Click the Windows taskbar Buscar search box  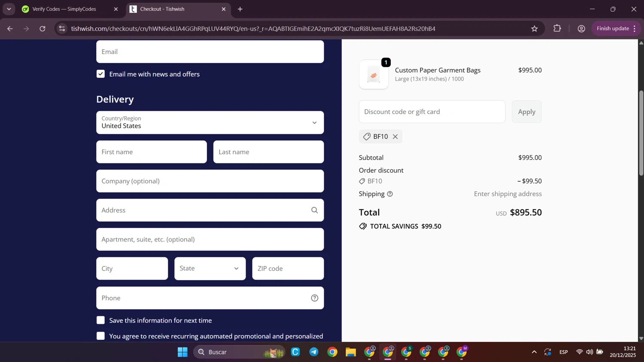(239, 352)
